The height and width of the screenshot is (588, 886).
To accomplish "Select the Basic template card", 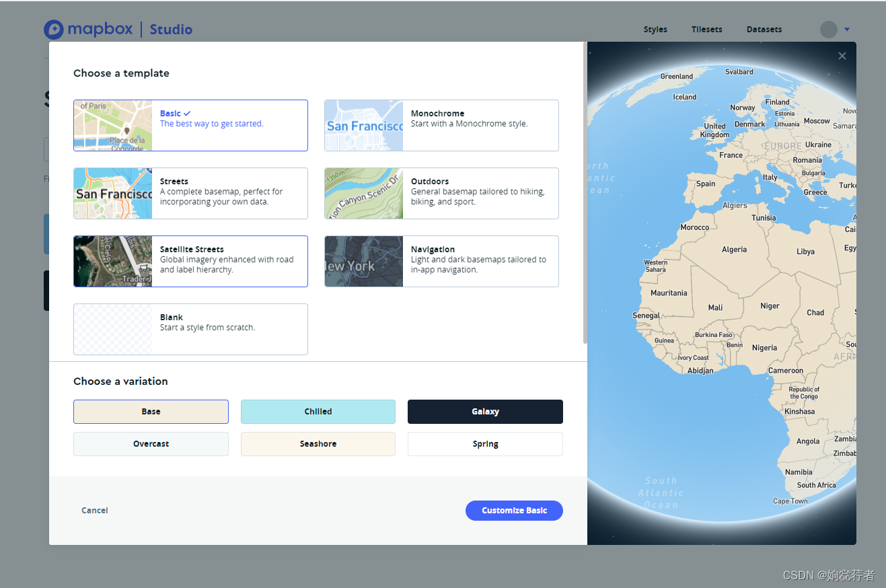I will (190, 126).
